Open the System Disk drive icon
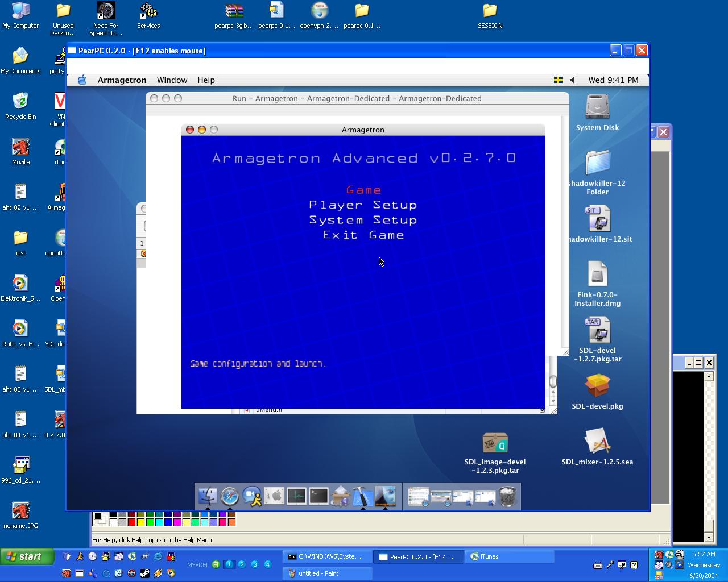 pyautogui.click(x=597, y=108)
